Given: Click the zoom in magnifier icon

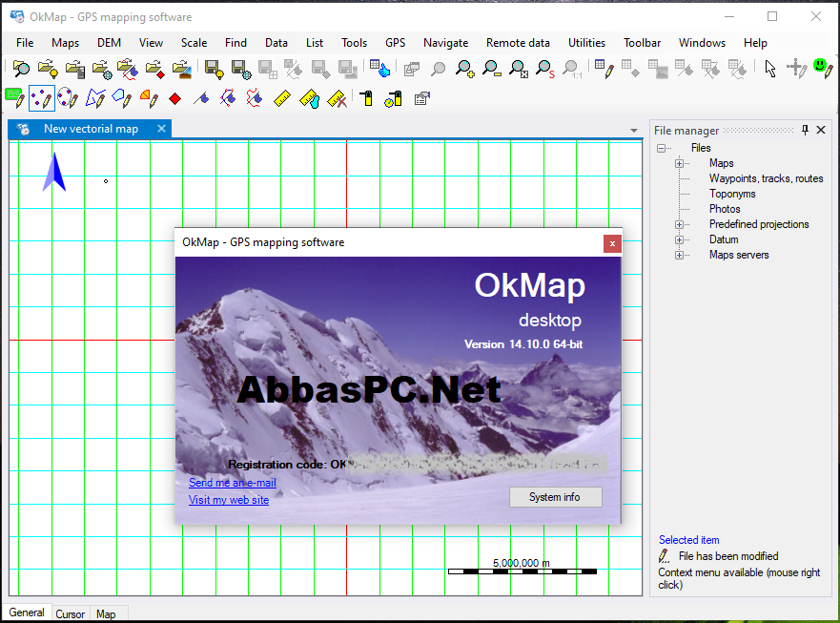Looking at the screenshot, I should 464,69.
